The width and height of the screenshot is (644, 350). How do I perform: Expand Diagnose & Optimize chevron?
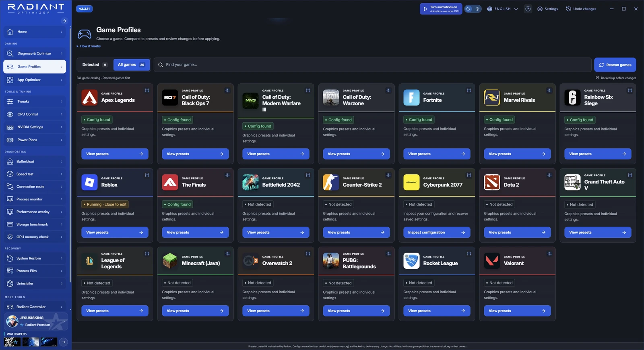click(62, 54)
